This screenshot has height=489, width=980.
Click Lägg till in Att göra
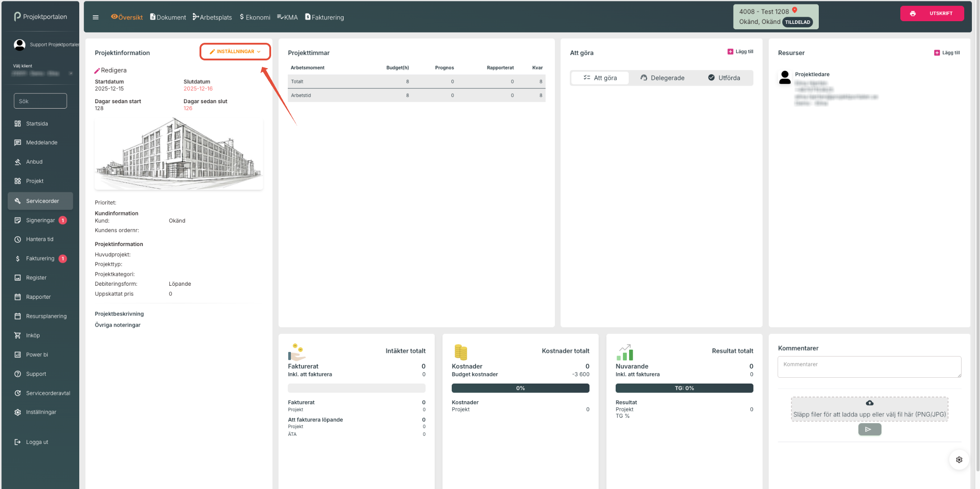(x=740, y=52)
